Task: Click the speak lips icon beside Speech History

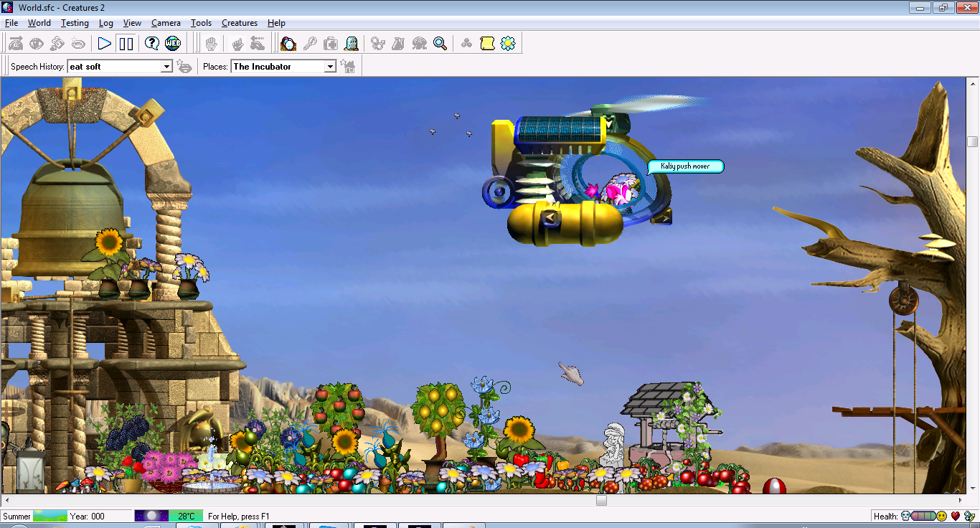Action: pos(184,67)
